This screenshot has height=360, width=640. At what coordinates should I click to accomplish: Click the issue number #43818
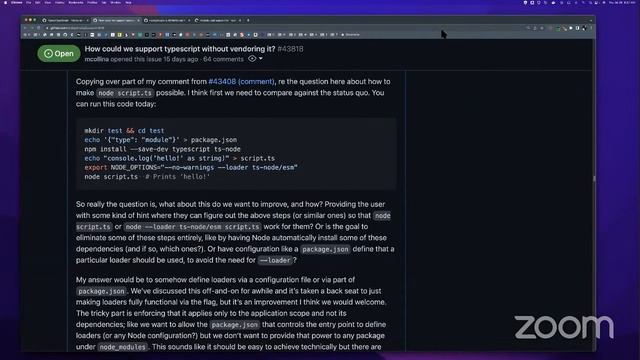click(x=290, y=49)
